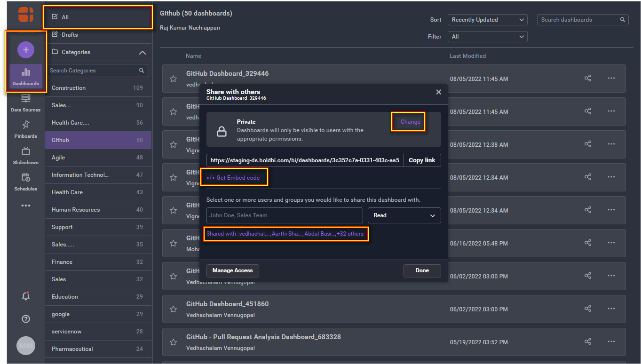Star the GitHub Dashboard_451860 row
Image resolution: width=641 pixels, height=364 pixels.
(173, 309)
